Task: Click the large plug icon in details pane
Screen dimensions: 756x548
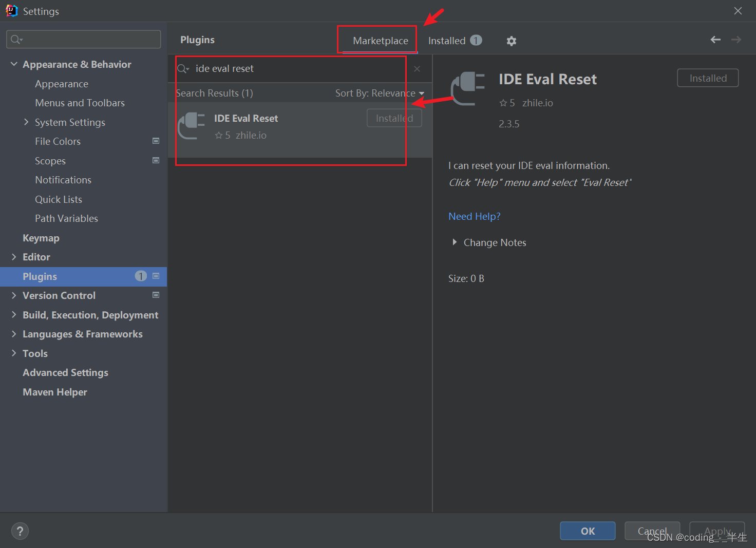Action: (468, 89)
